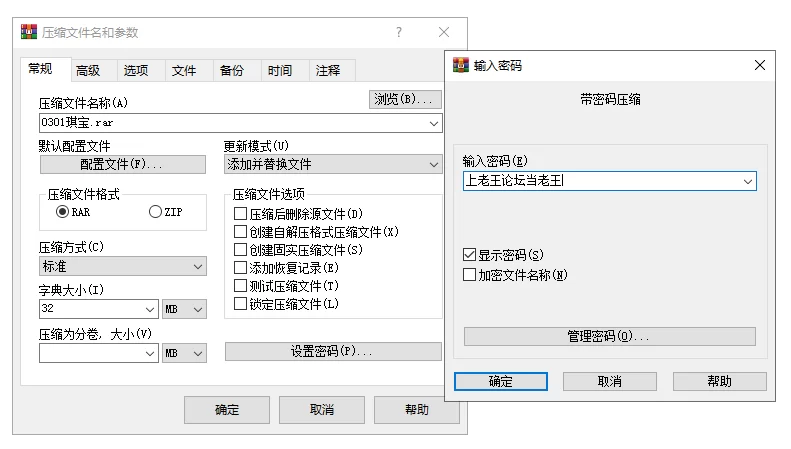
Task: Click the 浏览 button
Action: point(405,99)
